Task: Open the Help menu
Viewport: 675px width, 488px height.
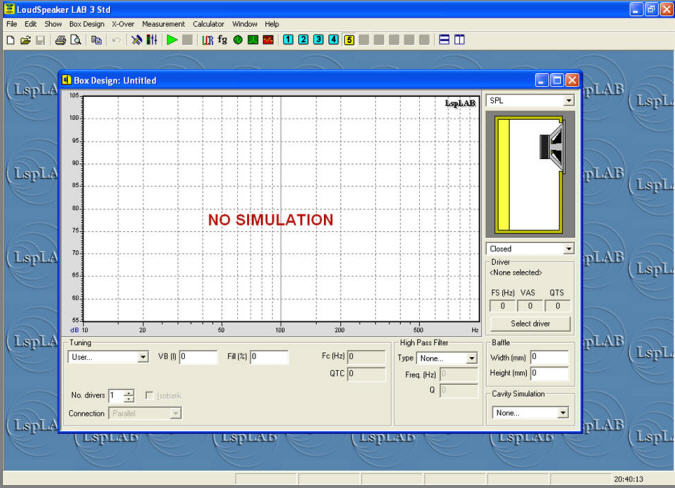Action: tap(272, 24)
